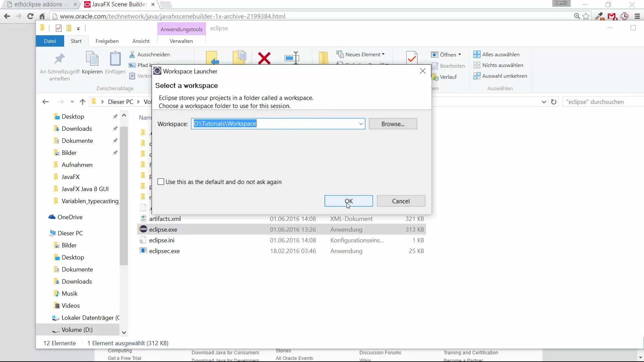Select the Anwendungstools tab header

(x=181, y=29)
